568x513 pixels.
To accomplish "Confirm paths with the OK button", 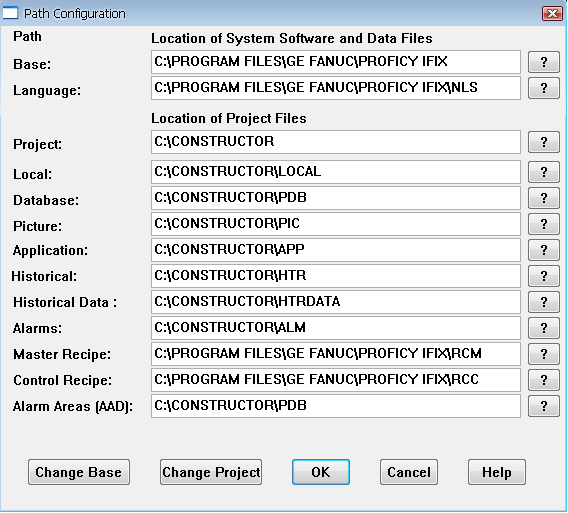I will (x=321, y=472).
